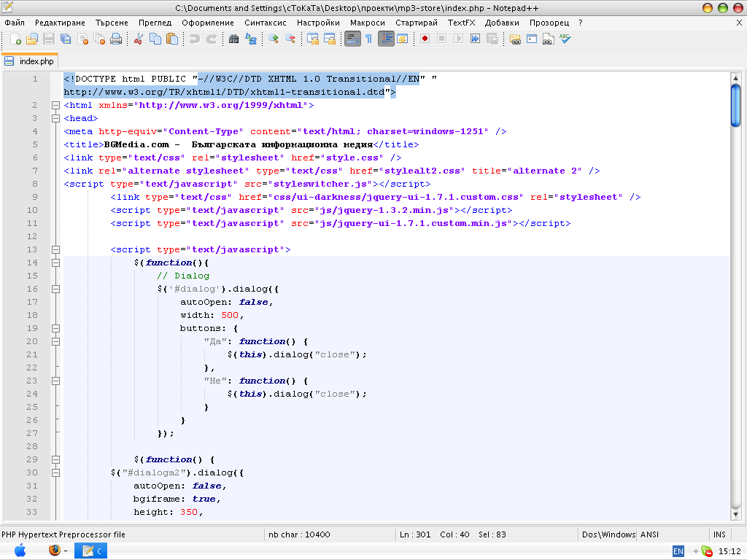Open Find with the binoculars icon

(x=234, y=39)
